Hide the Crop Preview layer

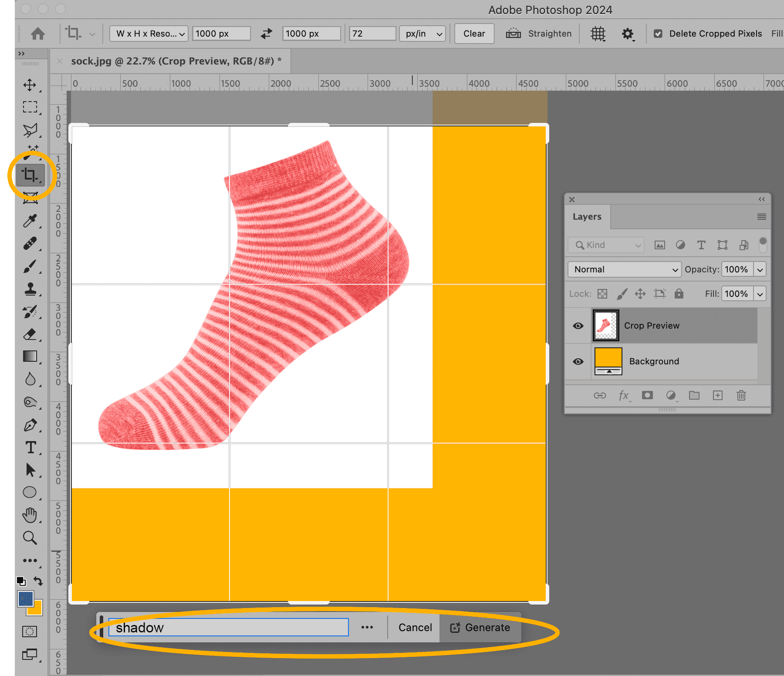click(x=578, y=326)
